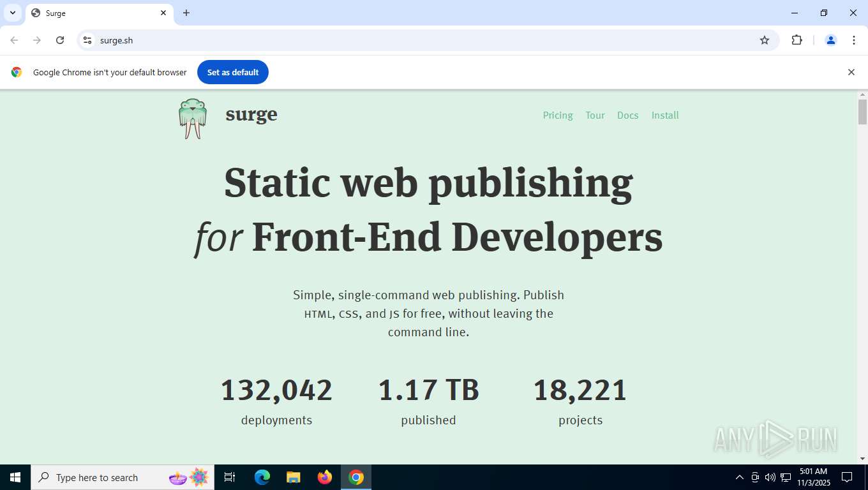The width and height of the screenshot is (868, 490).
Task: Launch Microsoft Edge from the taskbar
Action: 262,477
